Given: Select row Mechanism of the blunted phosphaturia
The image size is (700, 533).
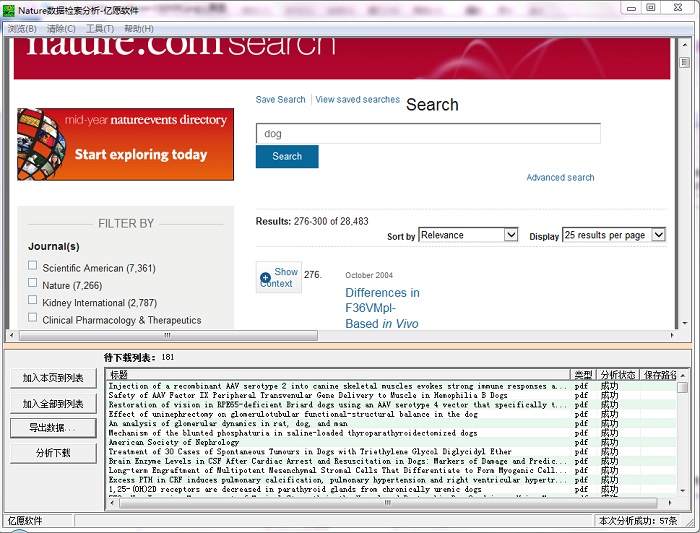Looking at the screenshot, I should [392, 433].
